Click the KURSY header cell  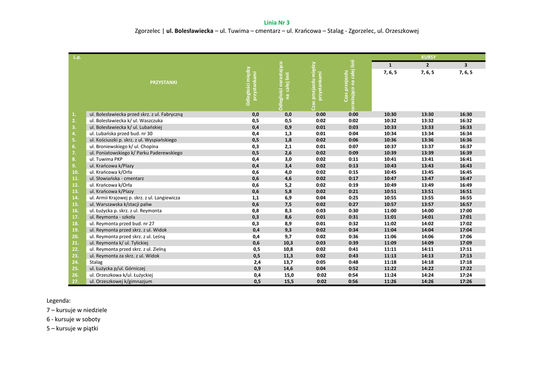(428, 57)
